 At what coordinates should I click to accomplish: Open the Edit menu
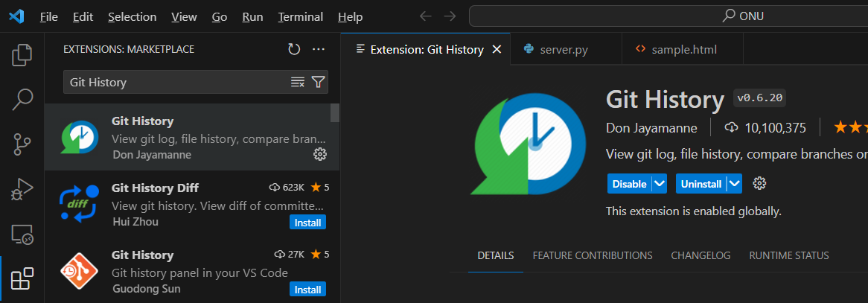click(83, 16)
